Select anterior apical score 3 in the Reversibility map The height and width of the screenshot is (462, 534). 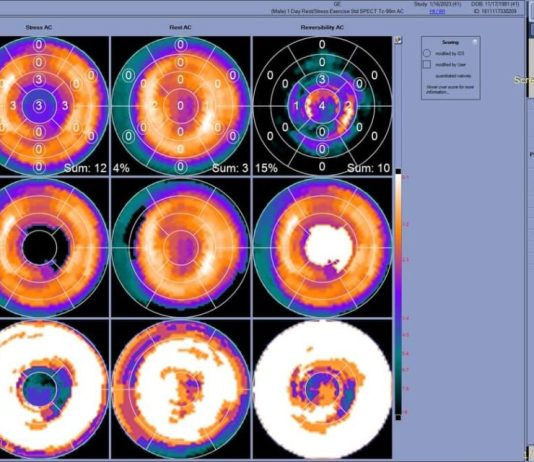pyautogui.click(x=322, y=80)
